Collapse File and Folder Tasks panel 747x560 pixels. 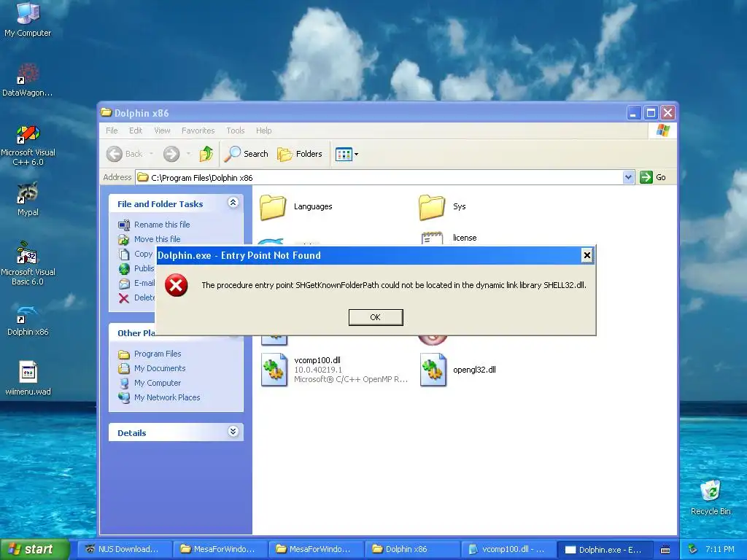[233, 203]
